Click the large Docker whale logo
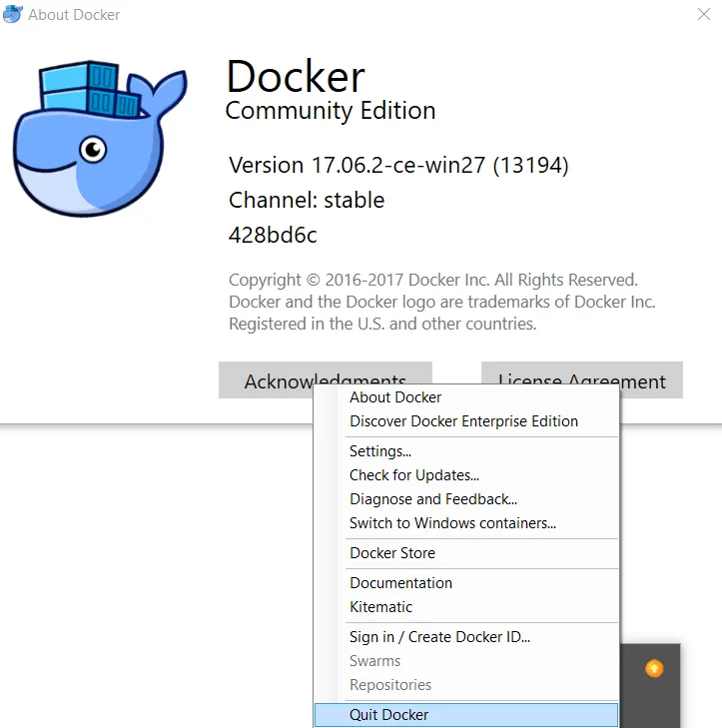This screenshot has width=722, height=728. tap(100, 139)
